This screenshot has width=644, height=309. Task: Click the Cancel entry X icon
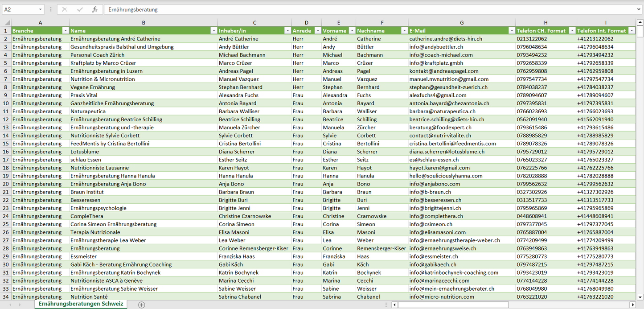[65, 9]
